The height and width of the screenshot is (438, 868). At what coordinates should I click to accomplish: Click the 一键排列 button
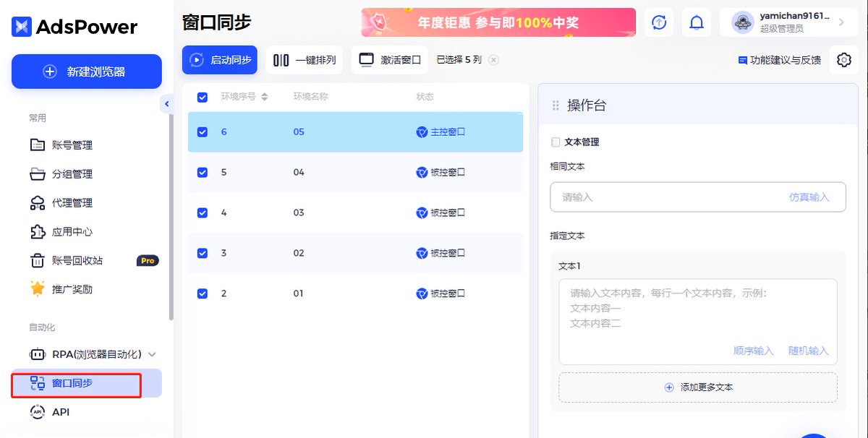tap(305, 60)
